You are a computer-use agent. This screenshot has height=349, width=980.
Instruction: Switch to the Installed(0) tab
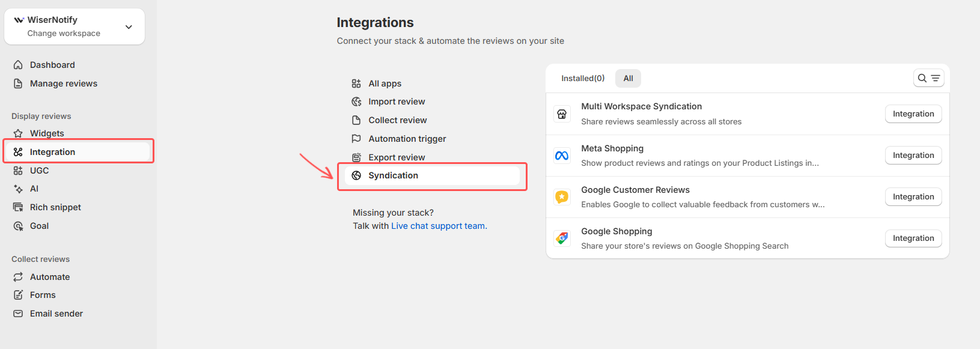pos(582,78)
